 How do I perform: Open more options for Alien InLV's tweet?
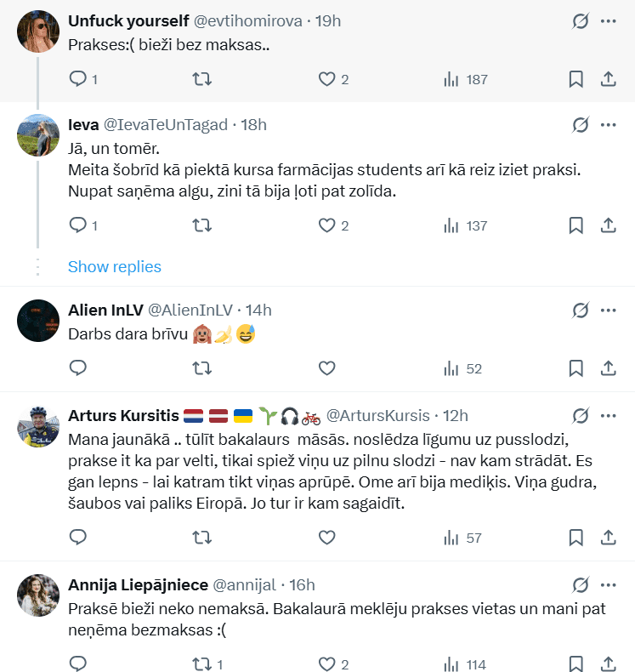click(x=608, y=310)
